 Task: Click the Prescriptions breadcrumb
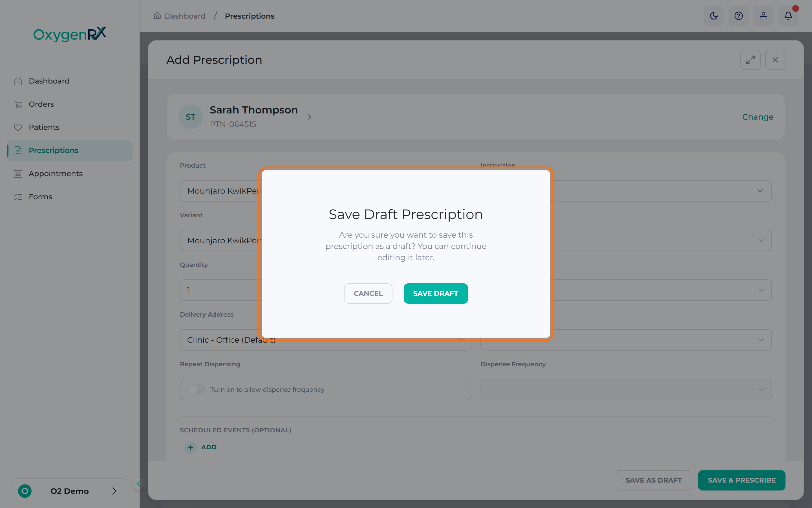pyautogui.click(x=250, y=16)
